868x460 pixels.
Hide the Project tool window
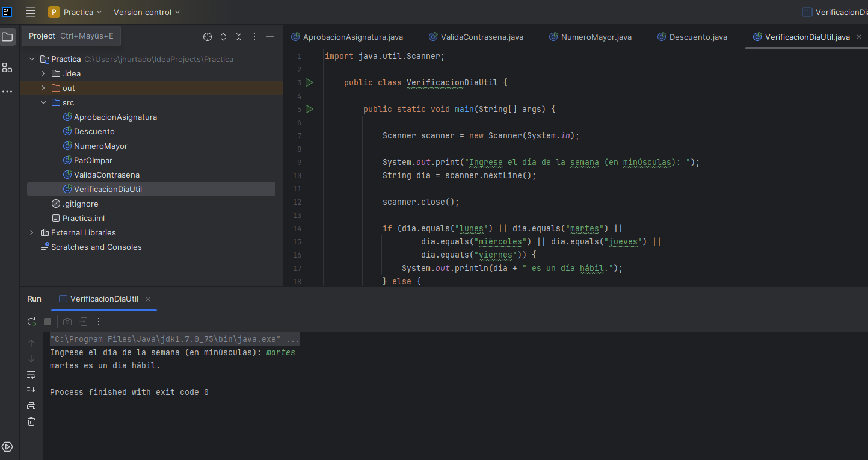tap(270, 37)
